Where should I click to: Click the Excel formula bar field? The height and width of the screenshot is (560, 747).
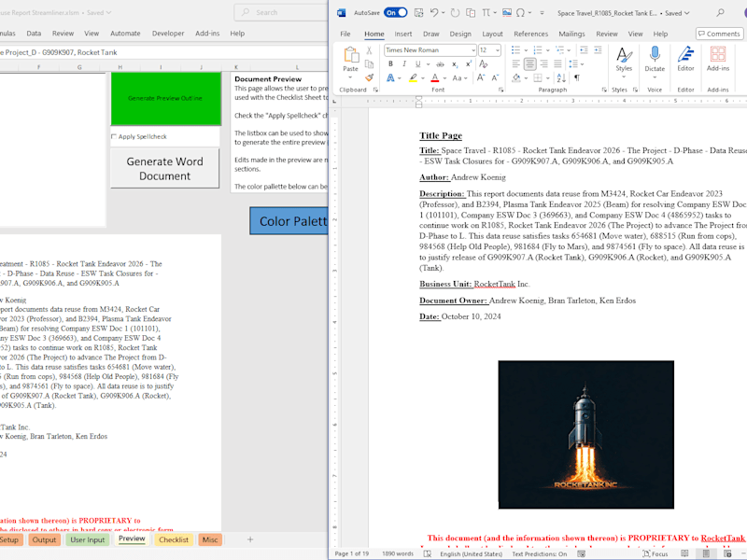click(x=164, y=52)
